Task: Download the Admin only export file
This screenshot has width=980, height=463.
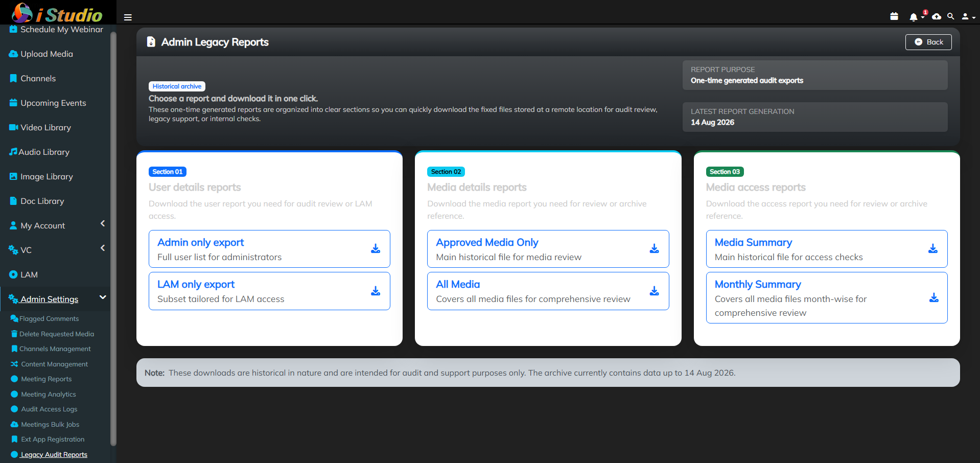Action: 376,249
